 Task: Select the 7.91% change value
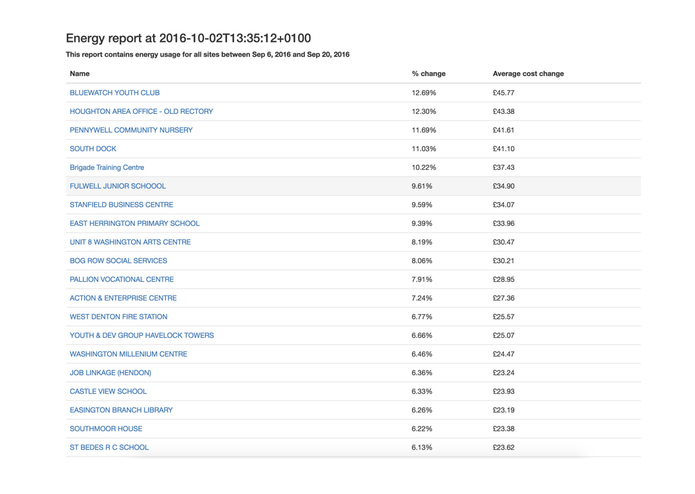[422, 279]
